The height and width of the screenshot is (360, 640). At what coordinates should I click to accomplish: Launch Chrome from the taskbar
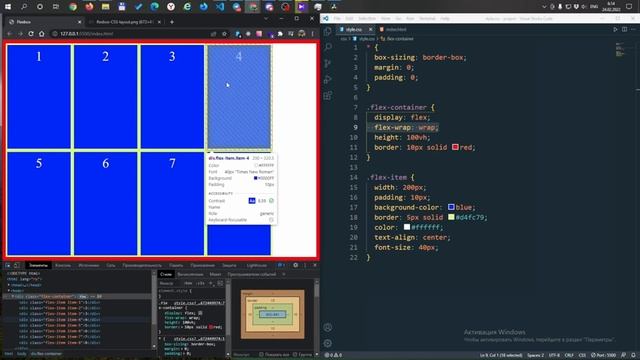pos(73,7)
